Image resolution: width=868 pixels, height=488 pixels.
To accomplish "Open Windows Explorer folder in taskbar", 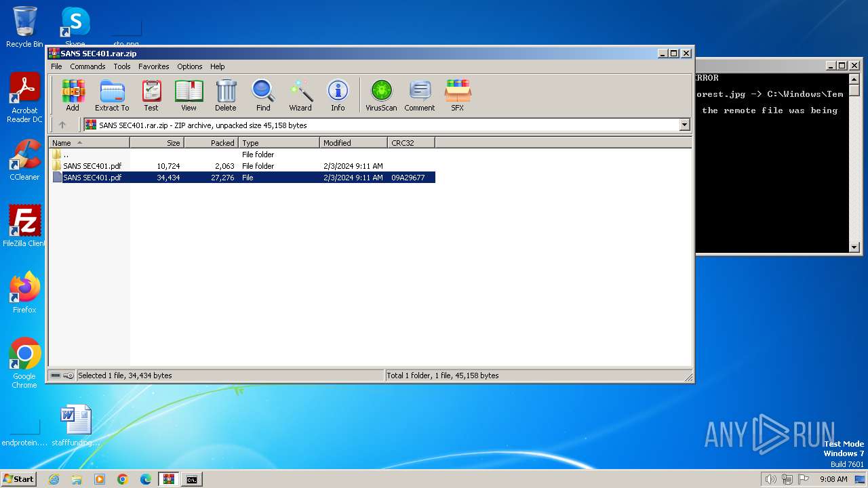I will [77, 479].
